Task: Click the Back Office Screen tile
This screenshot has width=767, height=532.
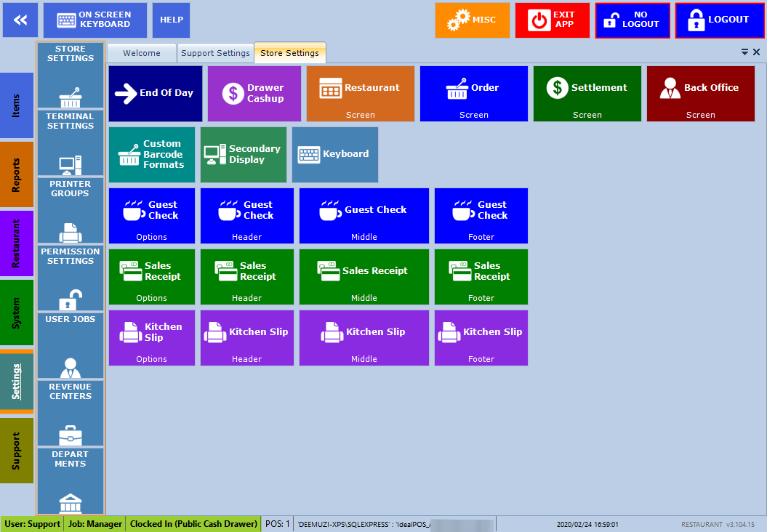Action: [700, 94]
